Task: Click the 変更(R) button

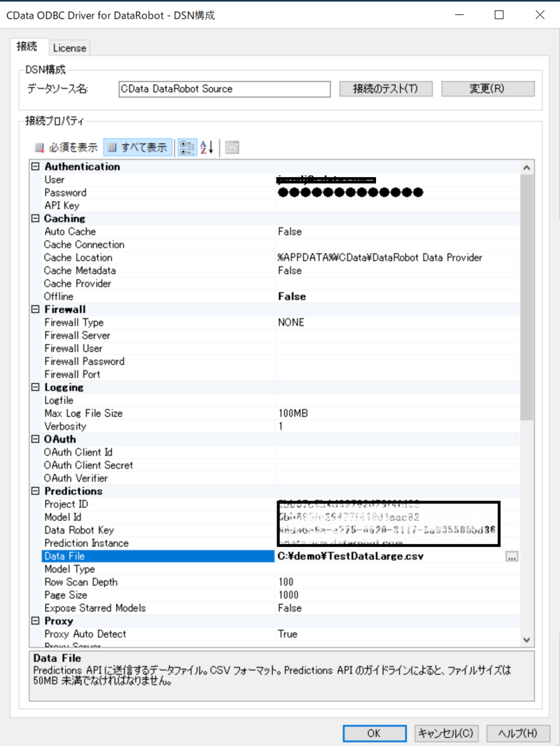Action: point(487,88)
